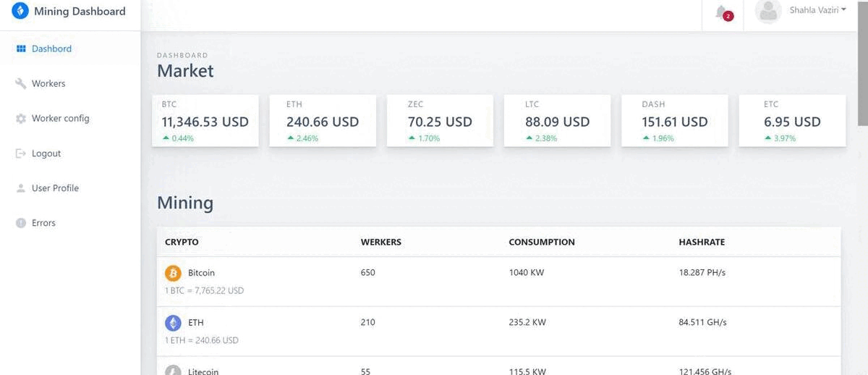Click the Errors info circle icon
868x375 pixels.
click(21, 223)
